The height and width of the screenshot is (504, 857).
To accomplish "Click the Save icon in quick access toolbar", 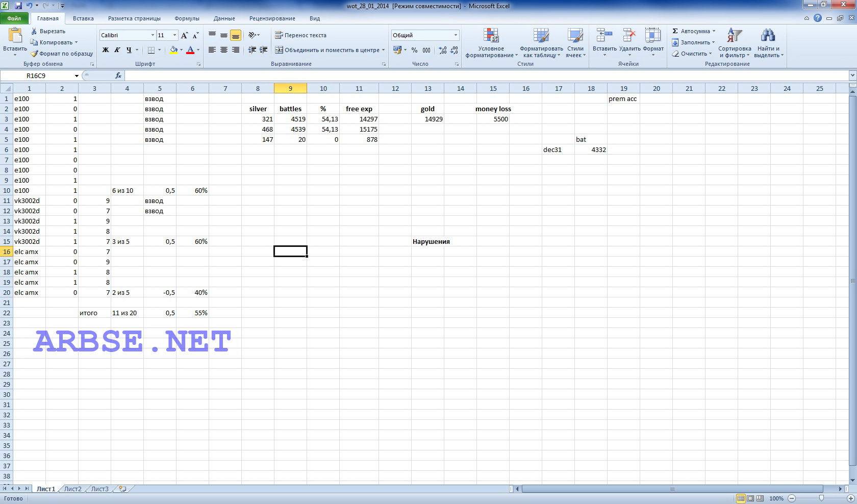I will click(18, 6).
